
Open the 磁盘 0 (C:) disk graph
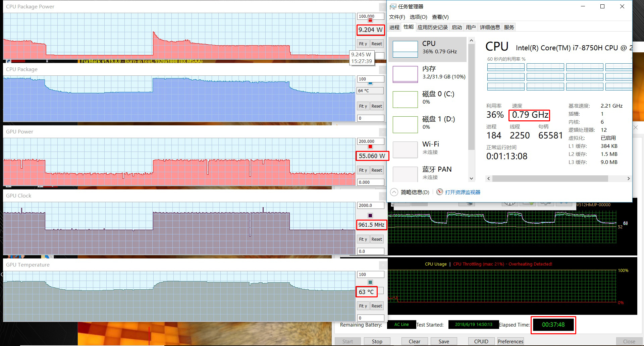tap(405, 99)
